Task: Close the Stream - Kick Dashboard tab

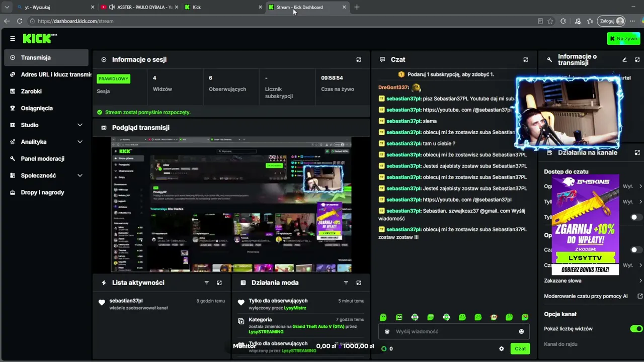Action: [x=344, y=7]
